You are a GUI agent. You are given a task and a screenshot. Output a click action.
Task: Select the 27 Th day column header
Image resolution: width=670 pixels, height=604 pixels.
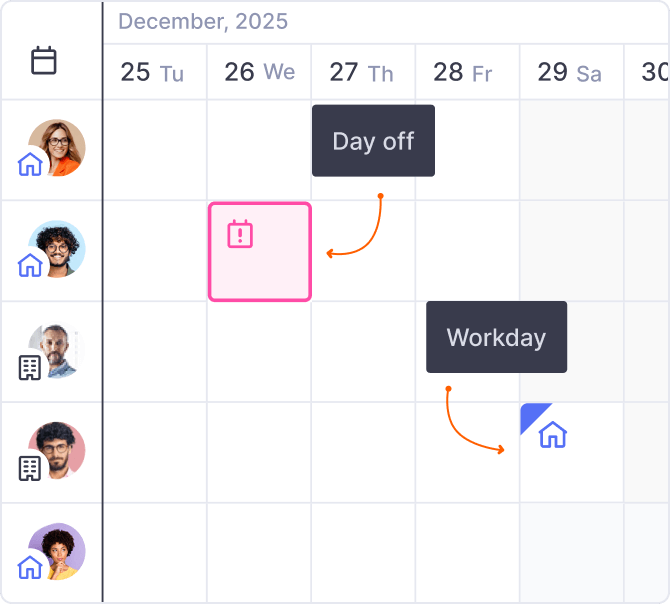coord(361,72)
